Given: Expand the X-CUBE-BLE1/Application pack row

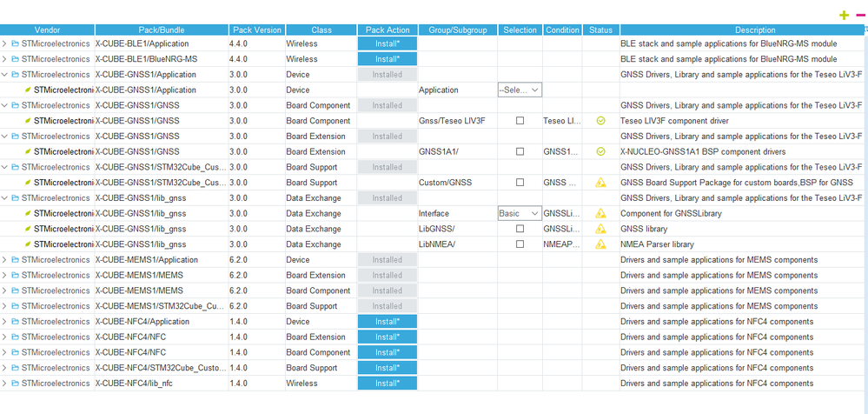Looking at the screenshot, I should [x=5, y=43].
